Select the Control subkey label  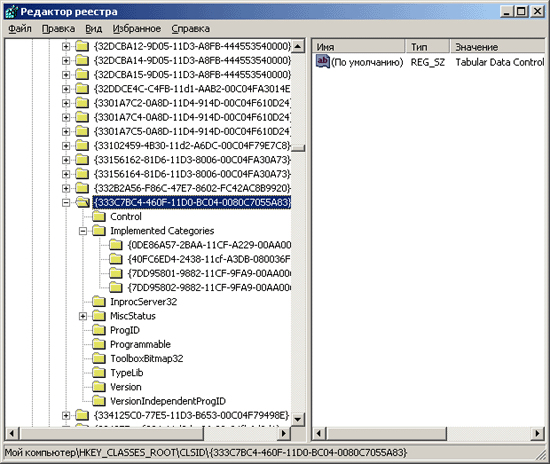pyautogui.click(x=126, y=217)
